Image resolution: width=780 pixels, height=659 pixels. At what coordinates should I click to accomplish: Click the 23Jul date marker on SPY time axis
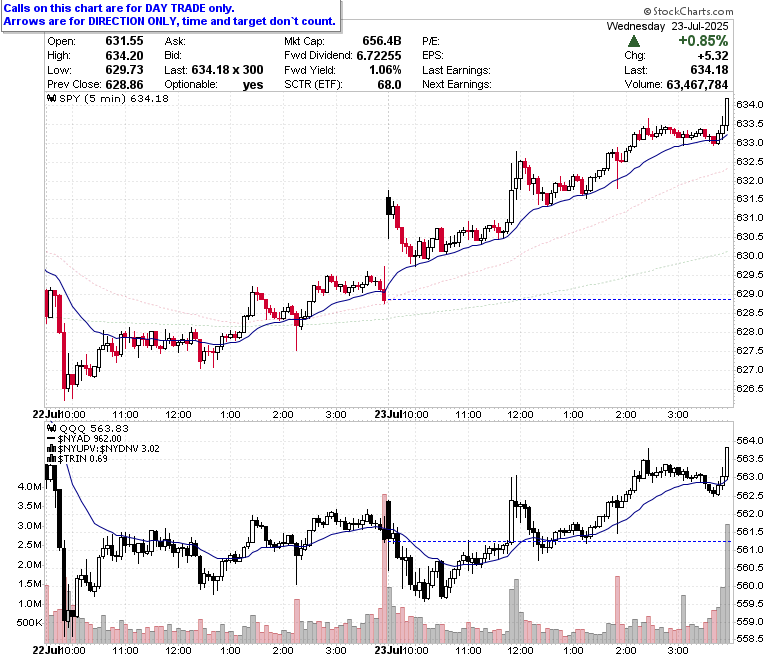coord(388,414)
